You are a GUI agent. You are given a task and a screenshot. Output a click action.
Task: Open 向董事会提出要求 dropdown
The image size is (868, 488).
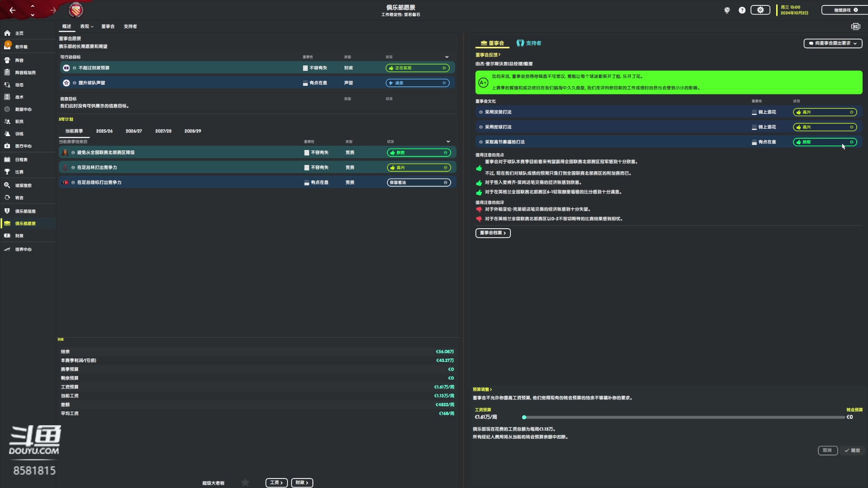pyautogui.click(x=833, y=43)
